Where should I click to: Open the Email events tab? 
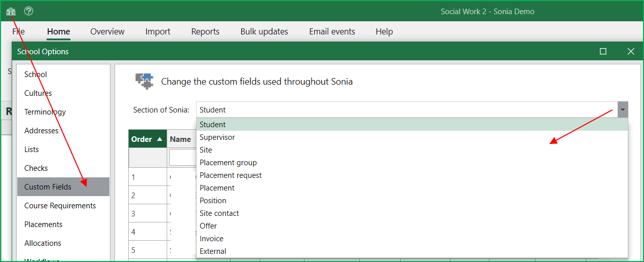[332, 31]
